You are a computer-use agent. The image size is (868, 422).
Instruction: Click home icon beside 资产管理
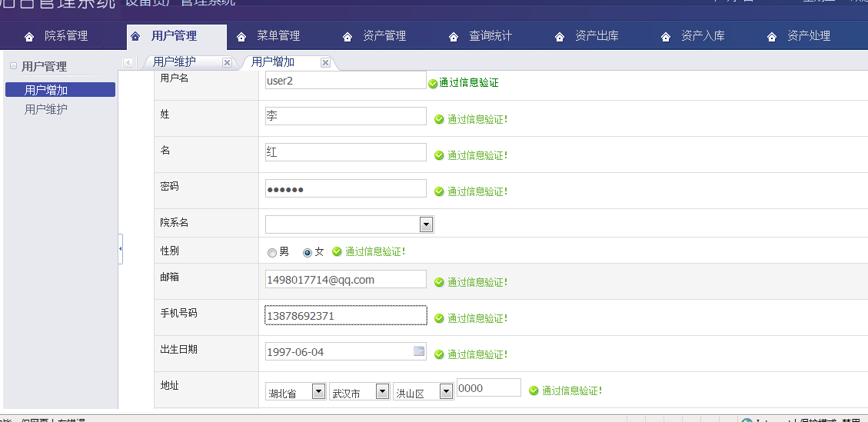[348, 37]
